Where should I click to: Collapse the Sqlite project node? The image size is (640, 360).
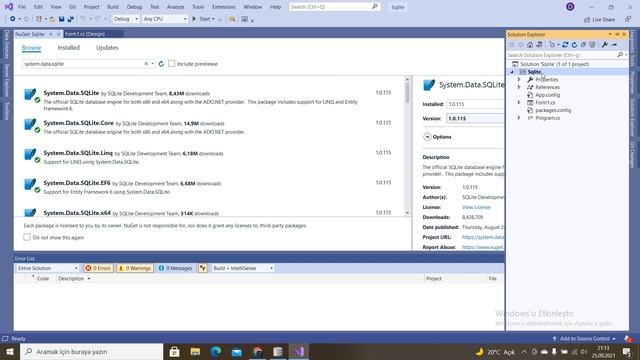click(x=512, y=72)
